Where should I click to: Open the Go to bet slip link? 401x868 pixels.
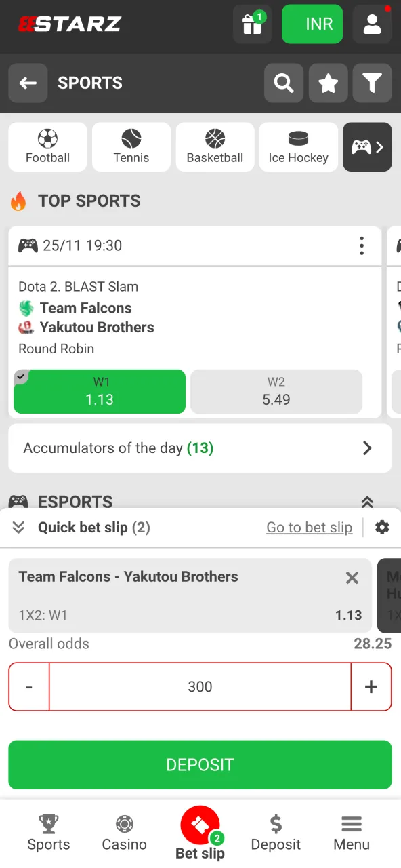tap(309, 527)
